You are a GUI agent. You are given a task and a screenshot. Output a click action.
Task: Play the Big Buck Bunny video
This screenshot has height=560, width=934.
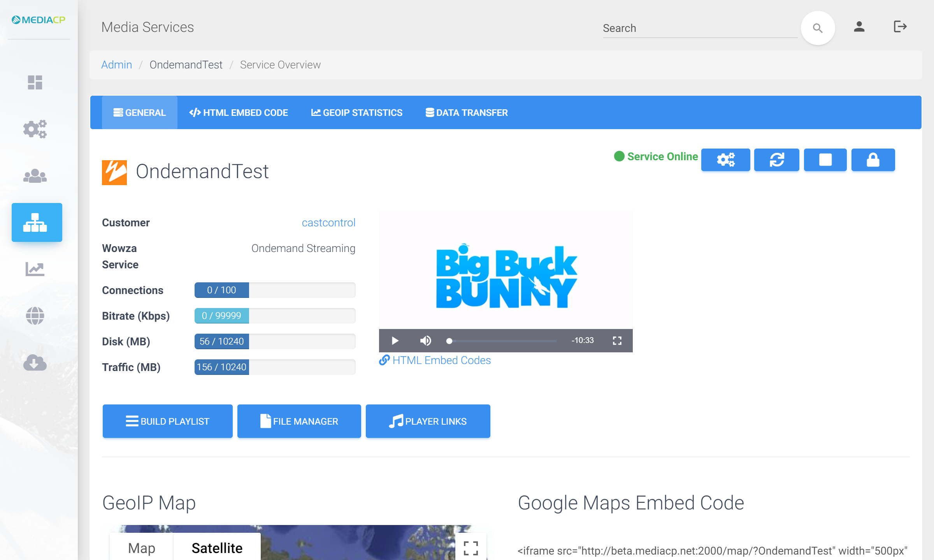click(395, 341)
